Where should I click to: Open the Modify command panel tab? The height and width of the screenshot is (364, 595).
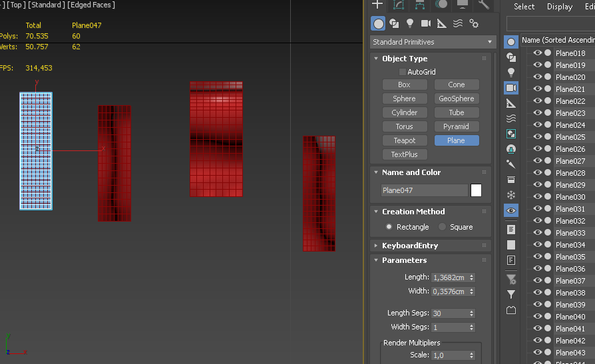click(x=399, y=5)
